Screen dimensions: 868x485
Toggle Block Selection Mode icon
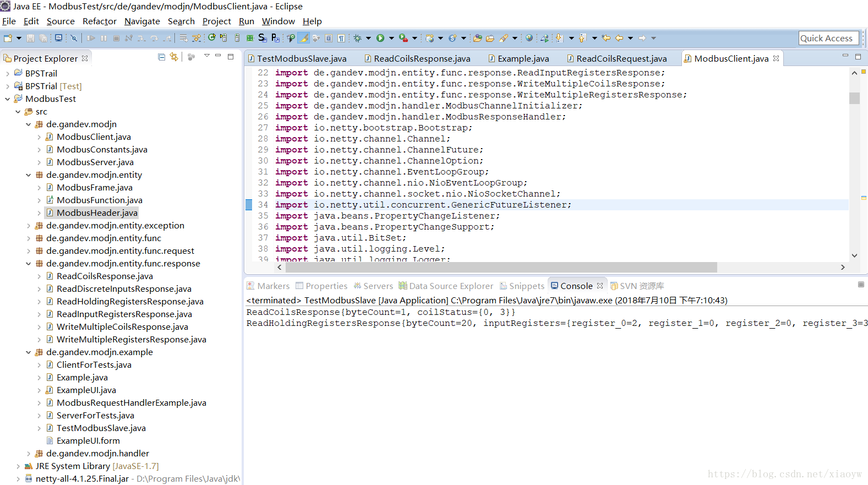[329, 38]
